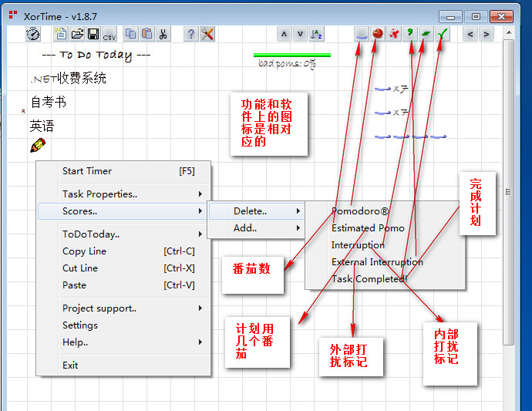Expand the Delete scores submenu
The image size is (532, 411).
[256, 211]
